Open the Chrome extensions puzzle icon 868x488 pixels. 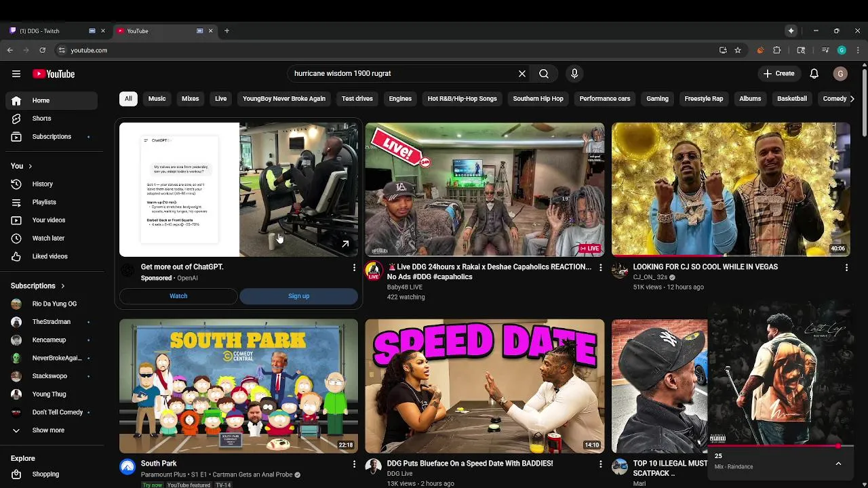pyautogui.click(x=777, y=50)
